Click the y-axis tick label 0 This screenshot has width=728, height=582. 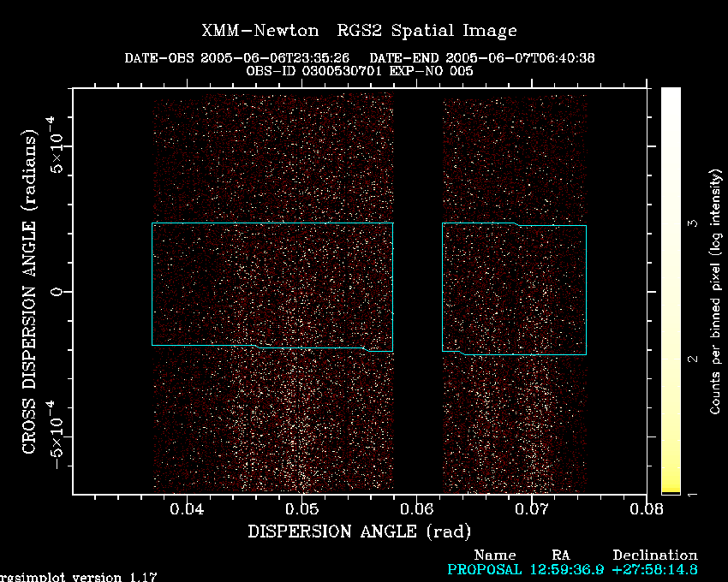coord(57,292)
